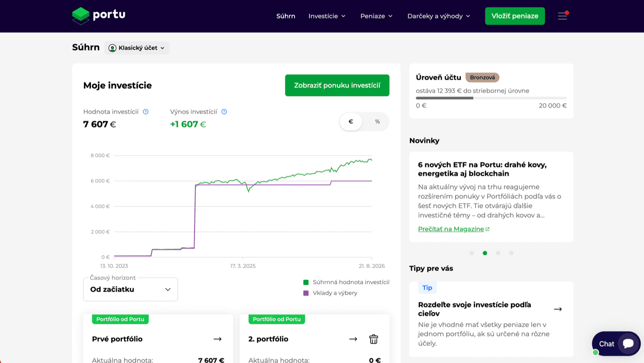The width and height of the screenshot is (644, 363).
Task: Click 20 000 € level limit label
Action: point(553,106)
